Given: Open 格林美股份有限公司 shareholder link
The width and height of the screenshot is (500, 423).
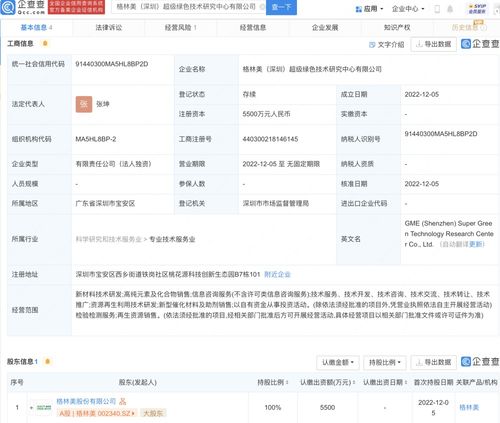Looking at the screenshot, I should (86, 401).
